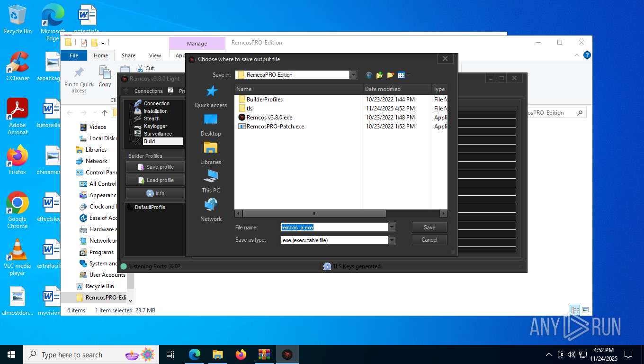The width and height of the screenshot is (644, 364).
Task: Show hidden system tray icons
Action: pyautogui.click(x=549, y=355)
